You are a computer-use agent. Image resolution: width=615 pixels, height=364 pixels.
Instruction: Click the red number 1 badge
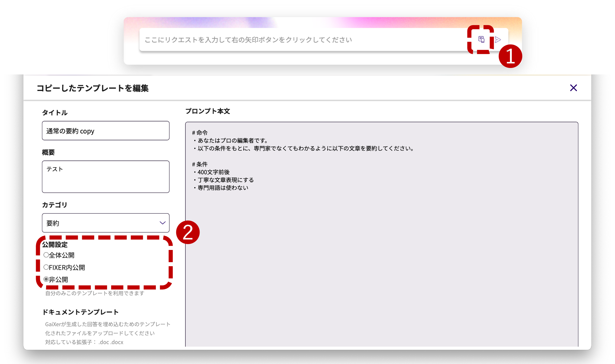pos(510,56)
